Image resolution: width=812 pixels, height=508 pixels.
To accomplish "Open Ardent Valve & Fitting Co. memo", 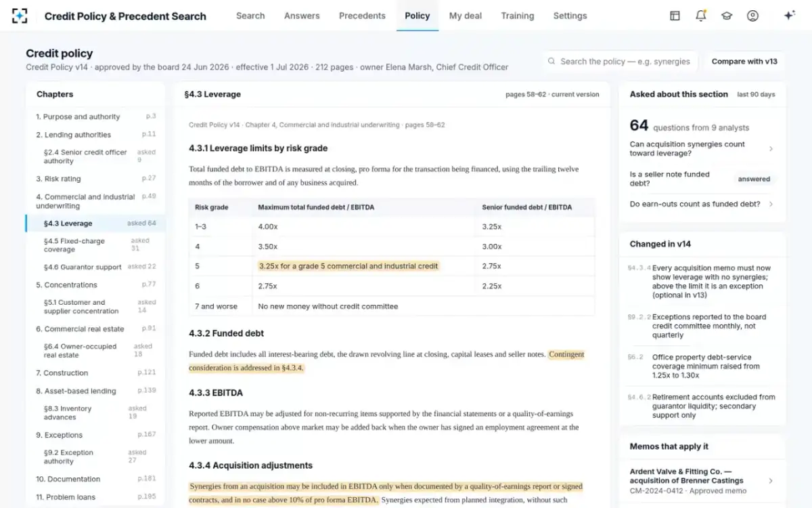I will tap(702, 481).
